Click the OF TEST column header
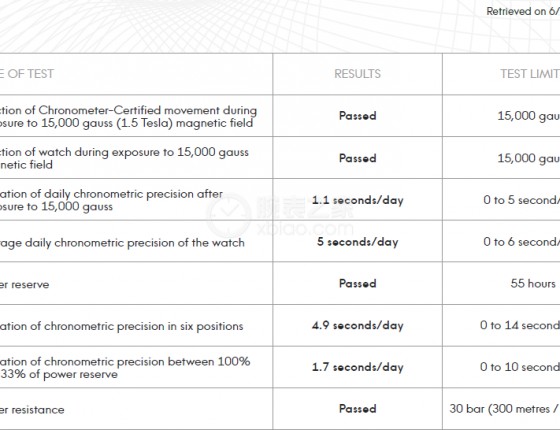This screenshot has height=430, width=560. point(27,74)
